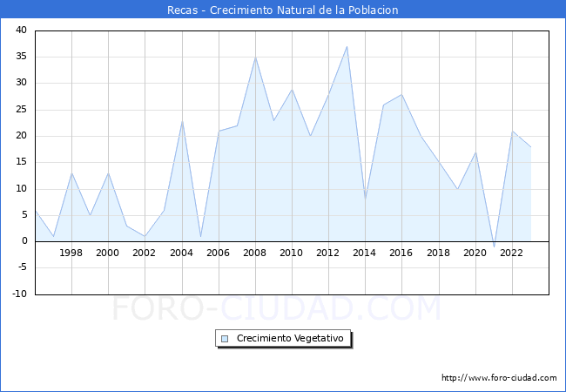Click the y-axis value 0
Image resolution: width=566 pixels, height=392 pixels.
point(24,241)
